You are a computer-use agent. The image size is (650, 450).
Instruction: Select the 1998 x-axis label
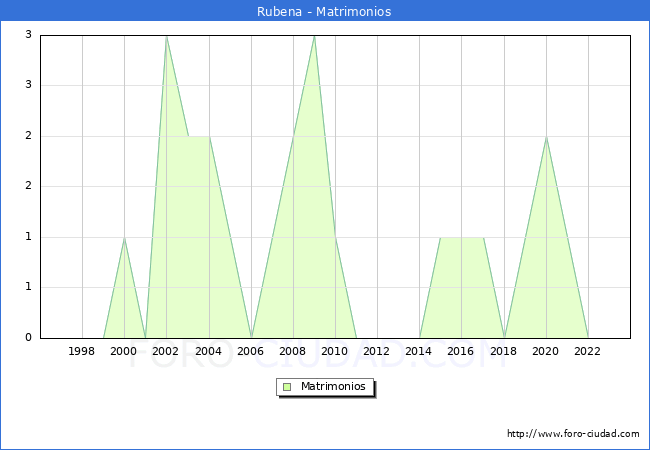[81, 351]
